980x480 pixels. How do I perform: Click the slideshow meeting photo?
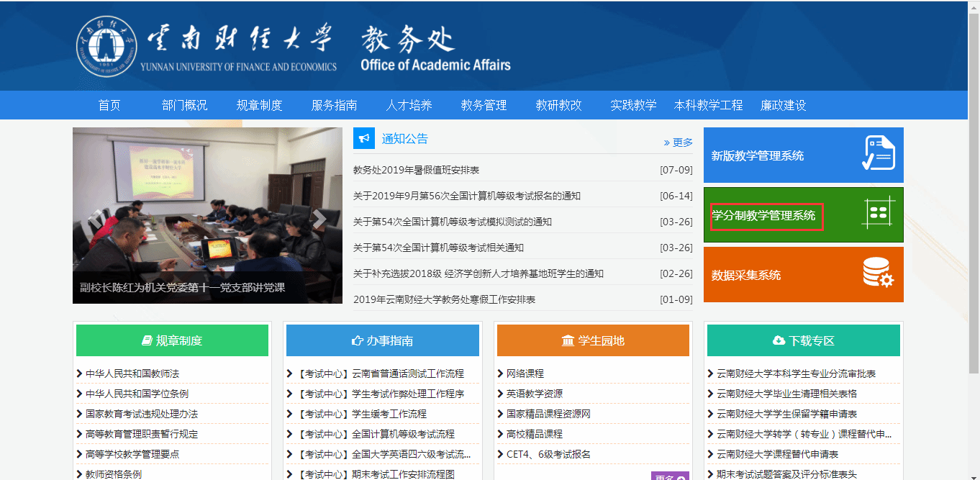[x=207, y=201]
